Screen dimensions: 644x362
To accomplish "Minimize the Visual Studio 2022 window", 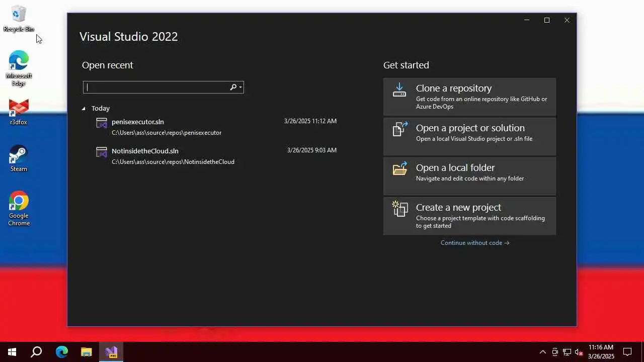I will [x=527, y=20].
